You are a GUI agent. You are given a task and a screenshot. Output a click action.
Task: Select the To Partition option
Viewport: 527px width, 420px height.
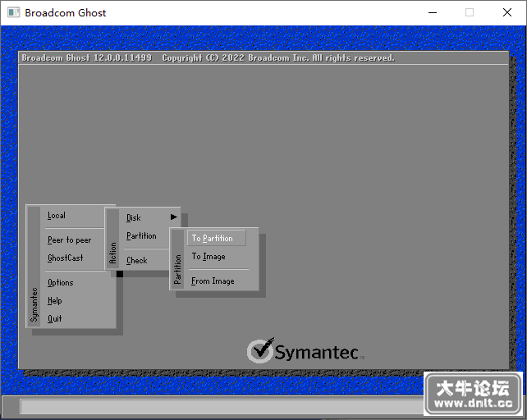click(x=217, y=238)
